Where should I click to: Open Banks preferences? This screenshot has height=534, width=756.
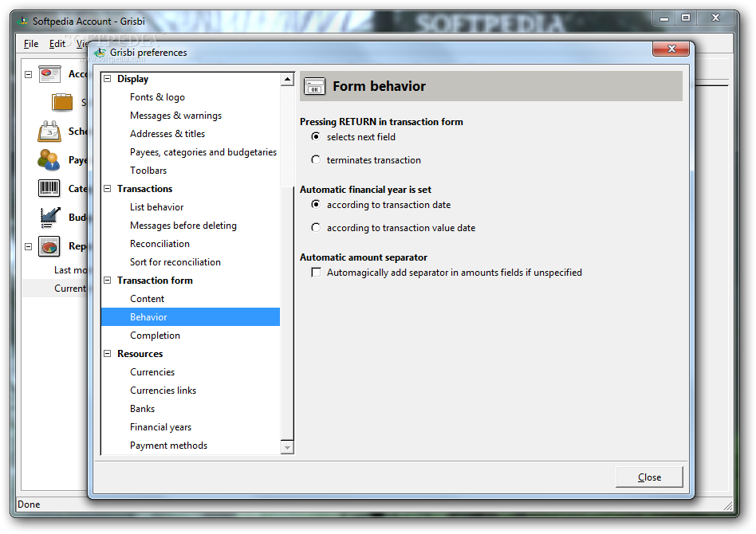(142, 409)
